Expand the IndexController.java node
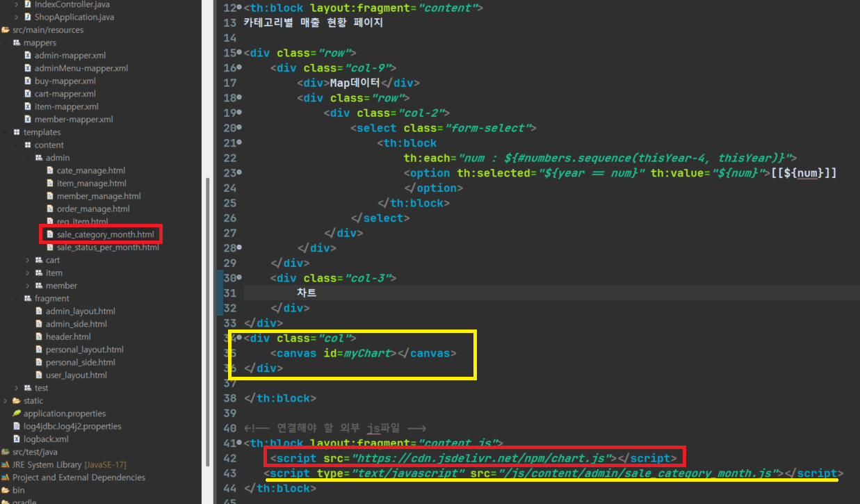The width and height of the screenshot is (860, 504). pyautogui.click(x=17, y=4)
